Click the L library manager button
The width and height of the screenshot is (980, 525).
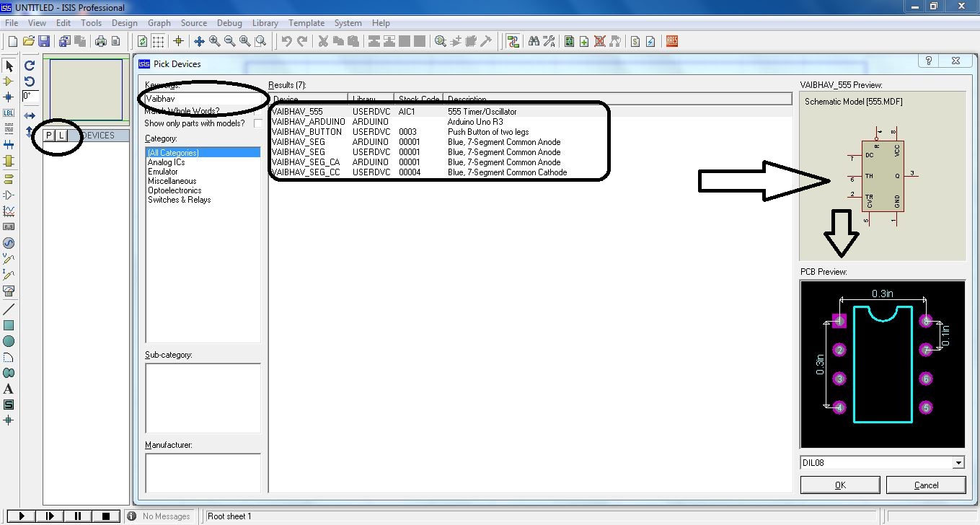pyautogui.click(x=61, y=136)
